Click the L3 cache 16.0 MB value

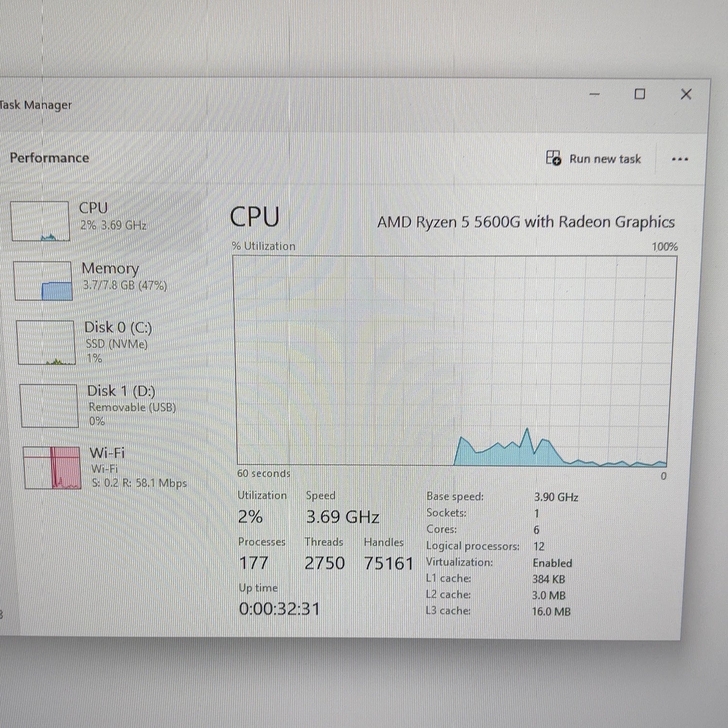tap(551, 611)
